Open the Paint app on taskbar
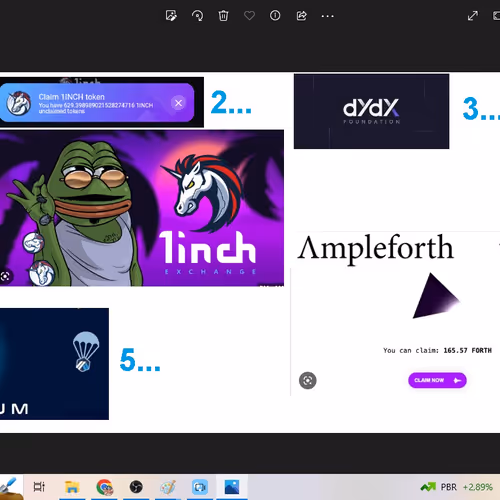This screenshot has width=500, height=500. click(168, 487)
